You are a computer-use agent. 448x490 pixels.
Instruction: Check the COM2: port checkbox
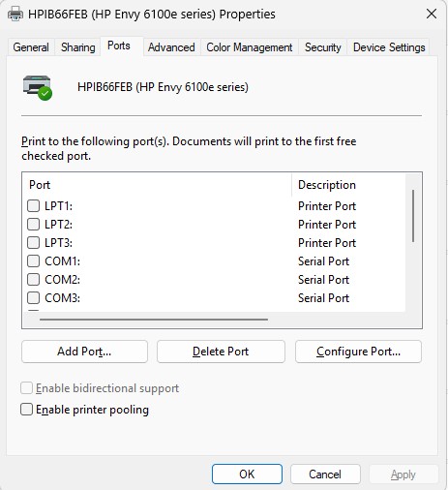coord(33,280)
